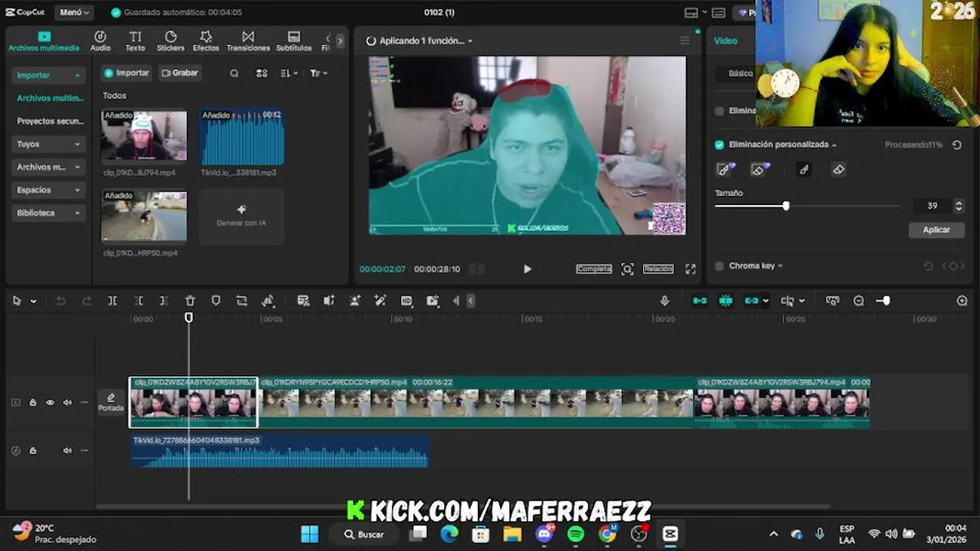
Task: Select the streamer video clip thumbnail
Action: click(x=144, y=136)
